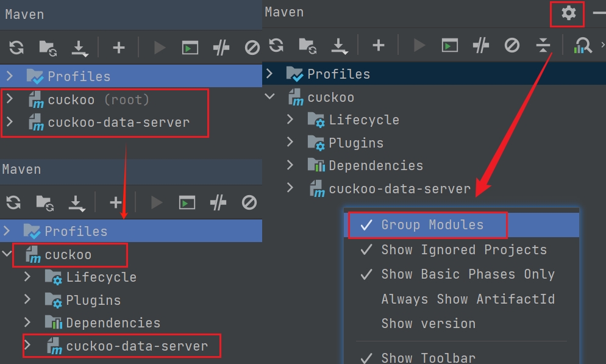
Task: Expand Profiles node in lower-left panel
Action: (7, 230)
